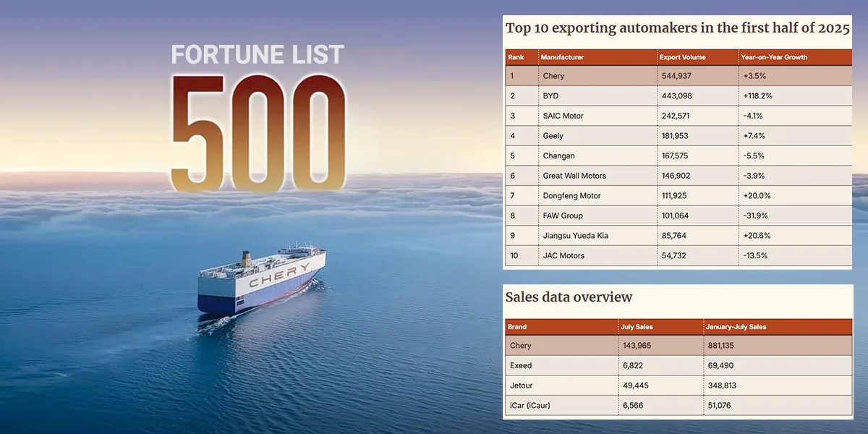Click export volume "54,732"
The height and width of the screenshot is (434, 868).
[674, 255]
